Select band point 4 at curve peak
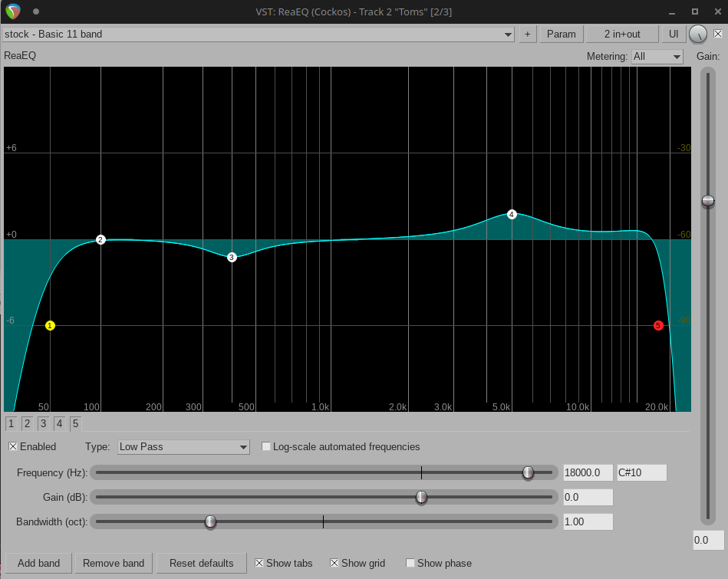This screenshot has height=579, width=728. point(512,215)
